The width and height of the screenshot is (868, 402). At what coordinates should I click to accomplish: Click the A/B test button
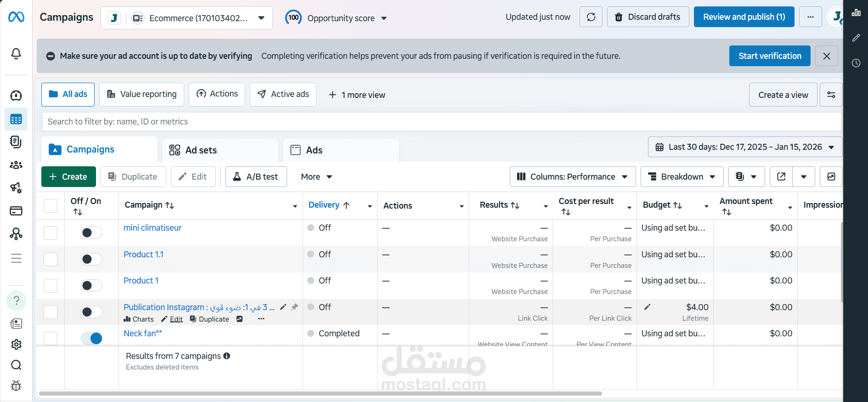coord(256,176)
